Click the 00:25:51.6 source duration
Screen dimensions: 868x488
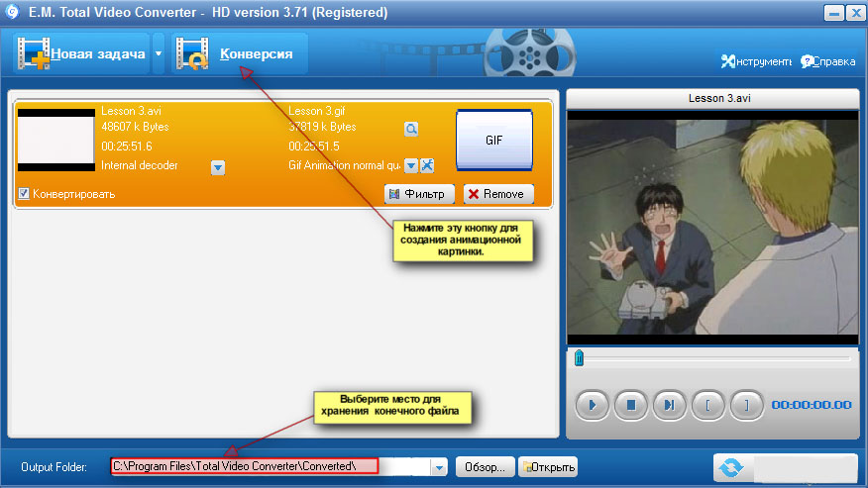coord(127,146)
